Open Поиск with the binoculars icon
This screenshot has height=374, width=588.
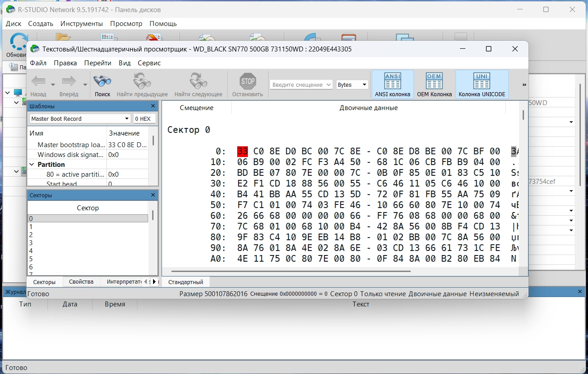pos(102,81)
